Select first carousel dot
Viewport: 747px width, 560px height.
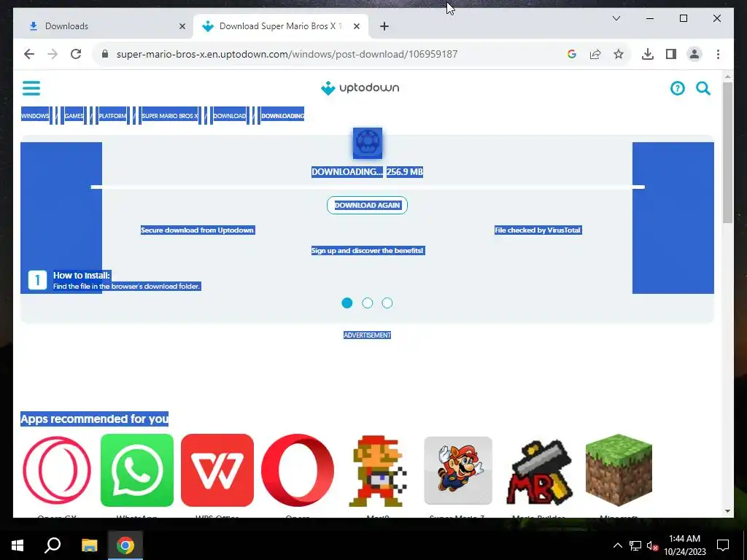347,303
